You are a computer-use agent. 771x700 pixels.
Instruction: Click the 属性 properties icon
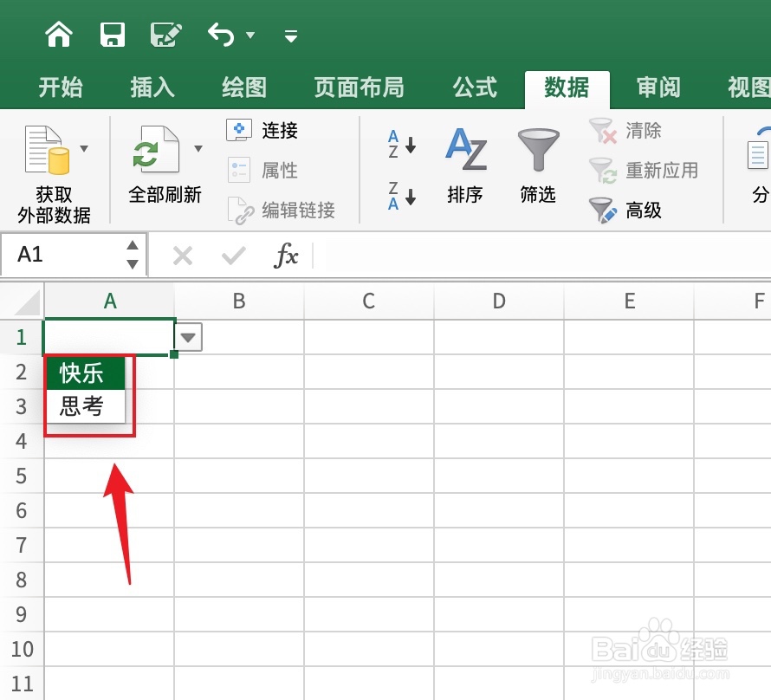point(239,170)
